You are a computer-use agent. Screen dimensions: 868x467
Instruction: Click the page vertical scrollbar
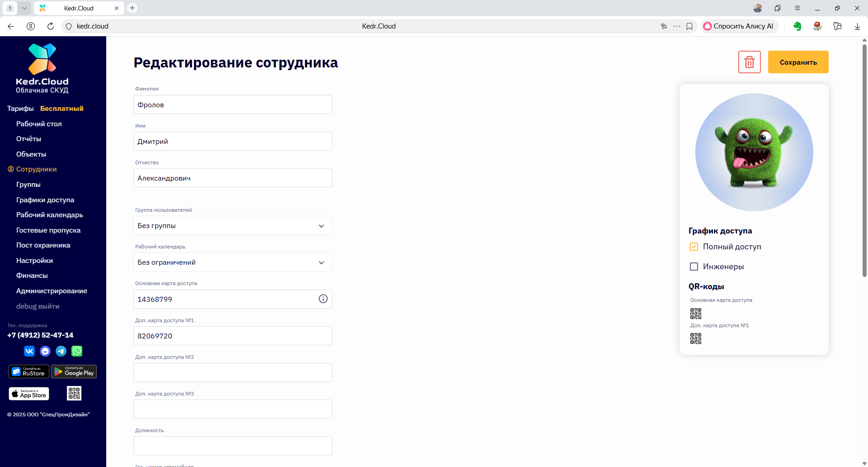coord(864,158)
